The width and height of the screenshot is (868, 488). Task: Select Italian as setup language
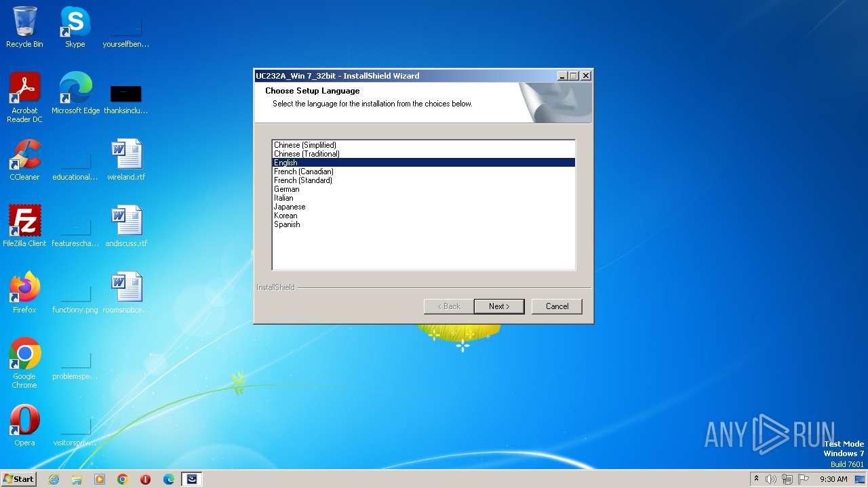click(424, 198)
